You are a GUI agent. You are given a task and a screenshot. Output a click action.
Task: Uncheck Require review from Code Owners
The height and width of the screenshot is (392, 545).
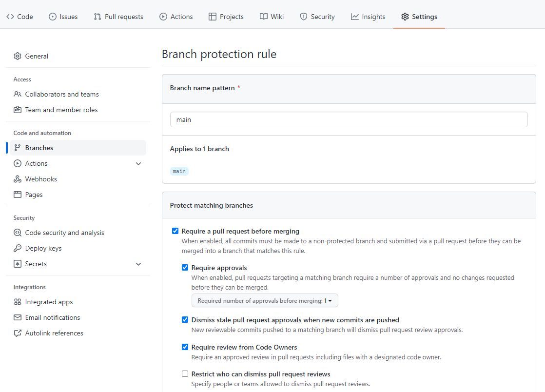pos(185,347)
